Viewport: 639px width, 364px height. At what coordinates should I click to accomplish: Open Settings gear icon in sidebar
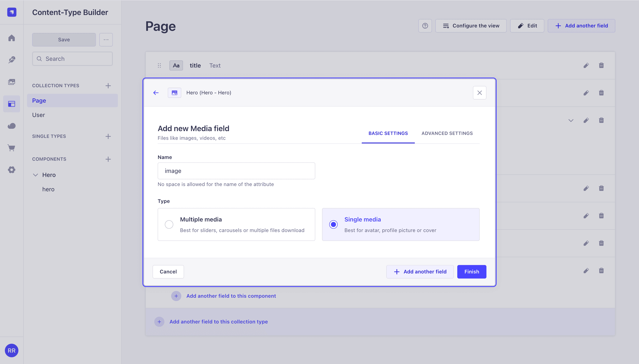[11, 170]
